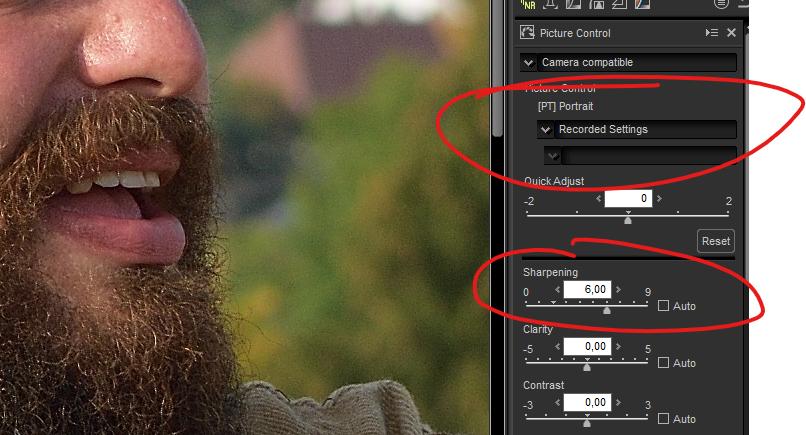This screenshot has height=435, width=806.
Task: Open the Camera compatible dropdown
Action: click(628, 62)
